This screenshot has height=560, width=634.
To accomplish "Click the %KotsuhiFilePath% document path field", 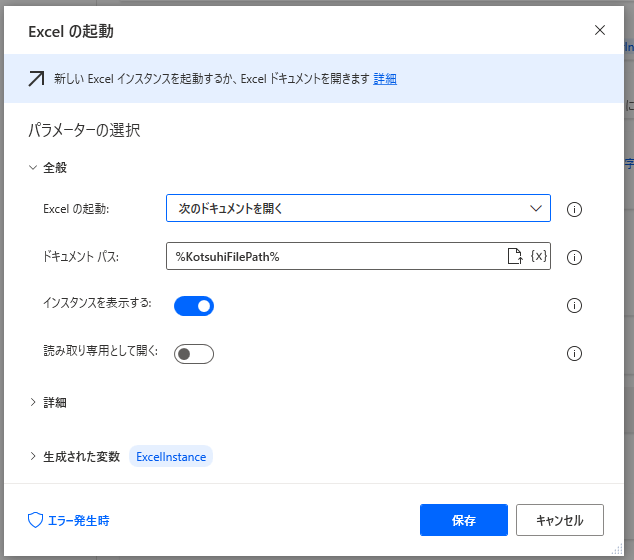I will pos(335,257).
